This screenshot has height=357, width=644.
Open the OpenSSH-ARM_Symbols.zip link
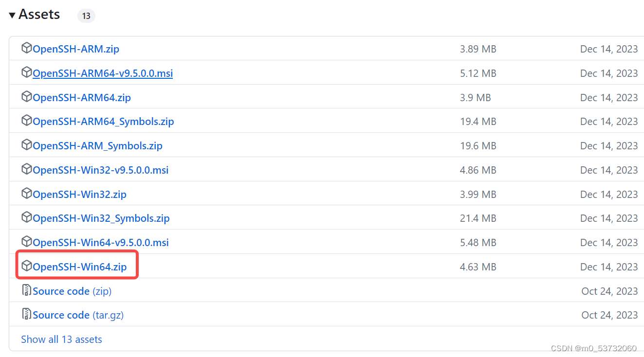98,145
